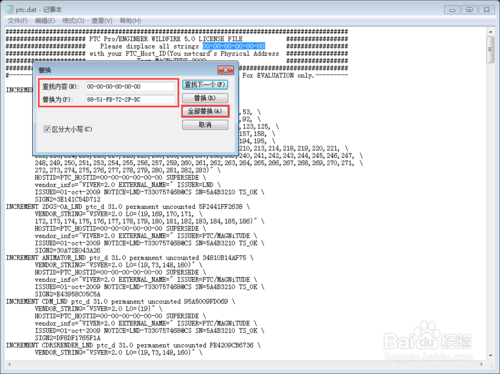Click the 替换为 input field
This screenshot has height=374, width=500.
[x=130, y=100]
